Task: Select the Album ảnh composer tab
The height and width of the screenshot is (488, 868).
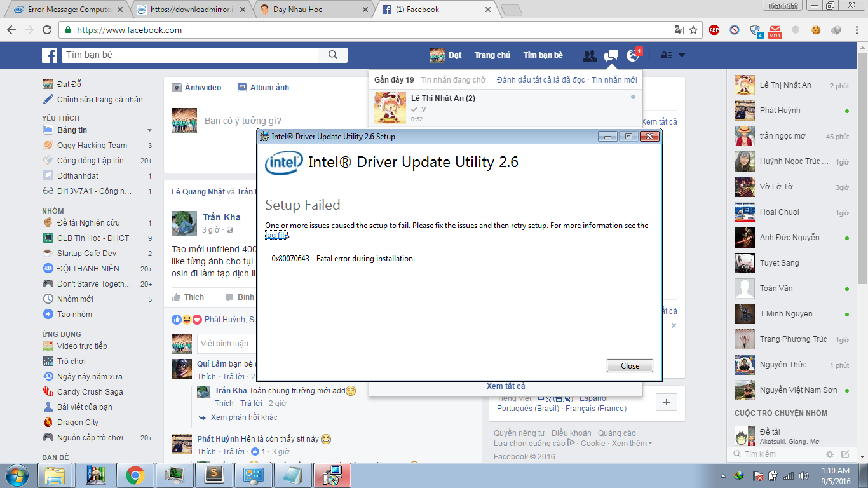Action: (263, 88)
